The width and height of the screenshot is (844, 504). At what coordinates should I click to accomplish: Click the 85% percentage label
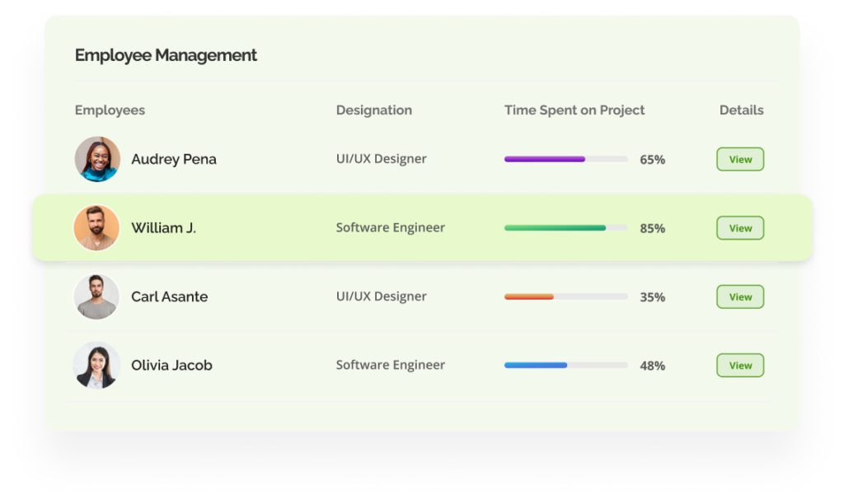tap(653, 228)
